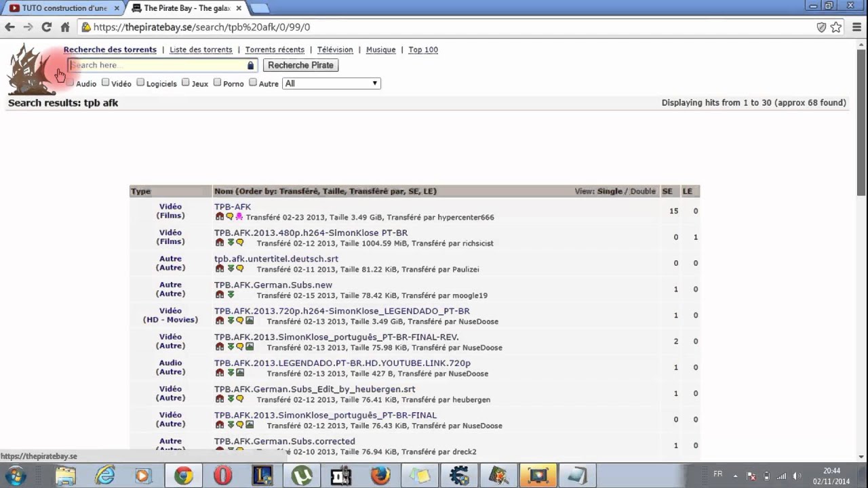
Task: Click the magnet link icon for TPB-AFK
Action: (220, 217)
